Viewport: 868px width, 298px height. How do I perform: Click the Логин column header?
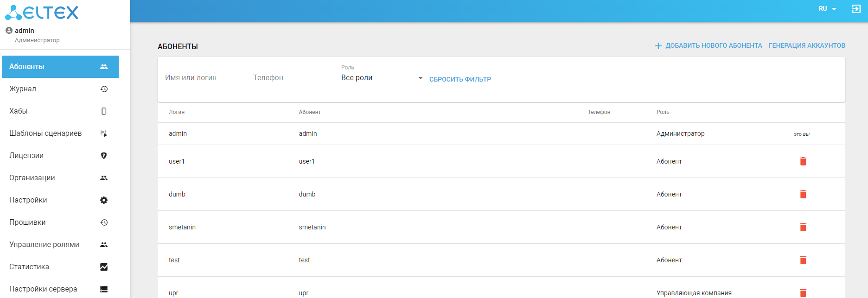pos(177,112)
